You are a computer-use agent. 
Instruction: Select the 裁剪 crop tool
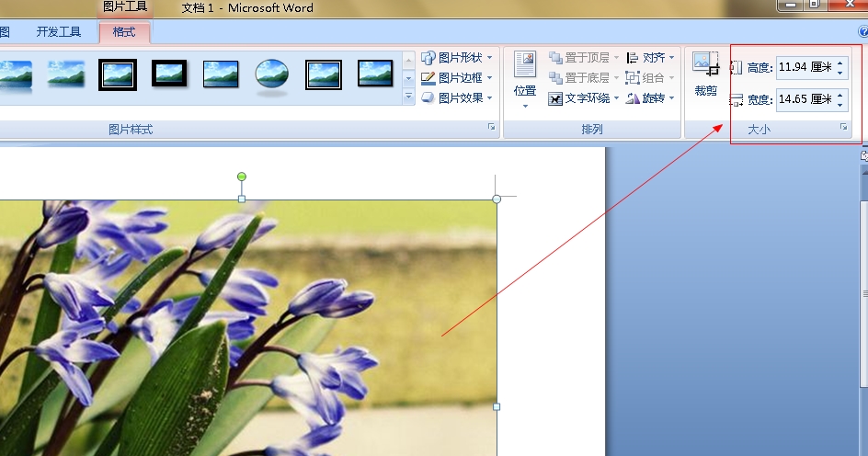pyautogui.click(x=705, y=74)
